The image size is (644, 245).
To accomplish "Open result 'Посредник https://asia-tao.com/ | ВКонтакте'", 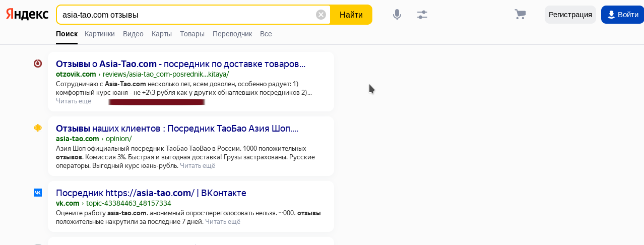I will point(151,193).
